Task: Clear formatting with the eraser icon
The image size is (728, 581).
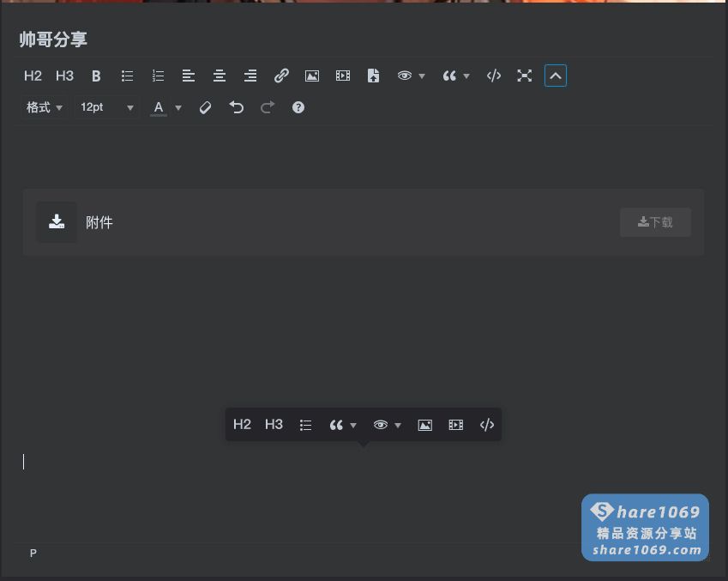Action: [x=206, y=107]
